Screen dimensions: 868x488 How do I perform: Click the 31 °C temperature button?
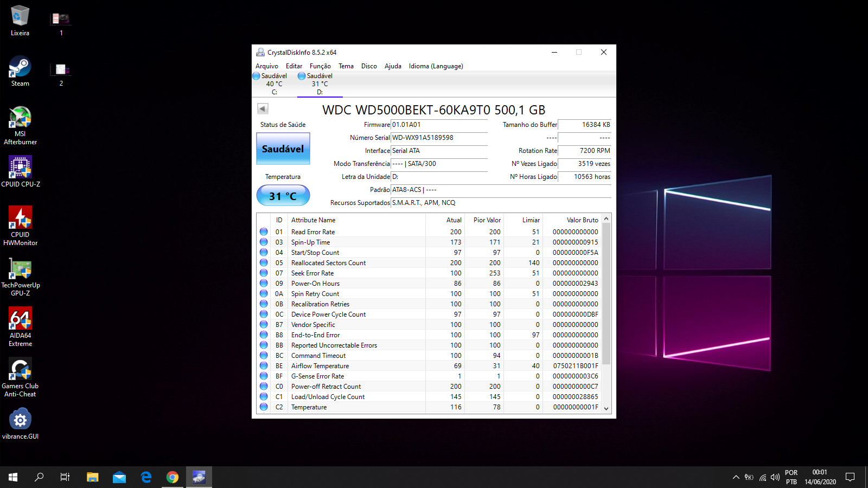pyautogui.click(x=283, y=196)
